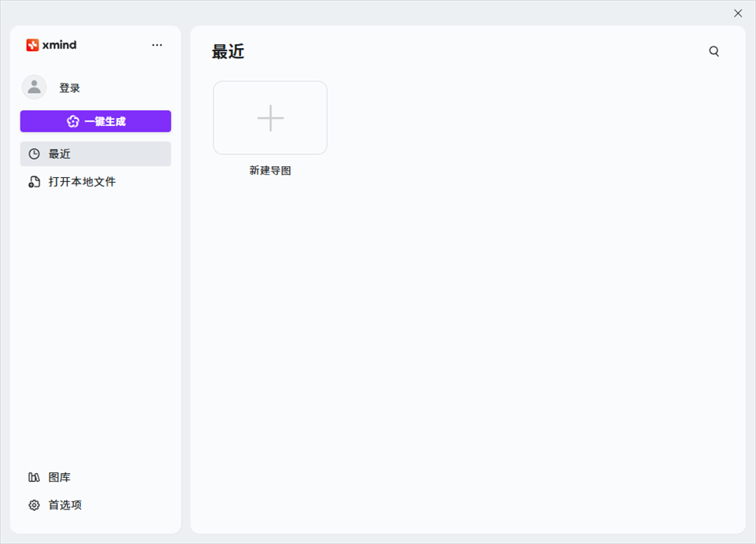Screen dimensions: 756x544
Task: Click the xmind logo icon
Action: pos(32,45)
